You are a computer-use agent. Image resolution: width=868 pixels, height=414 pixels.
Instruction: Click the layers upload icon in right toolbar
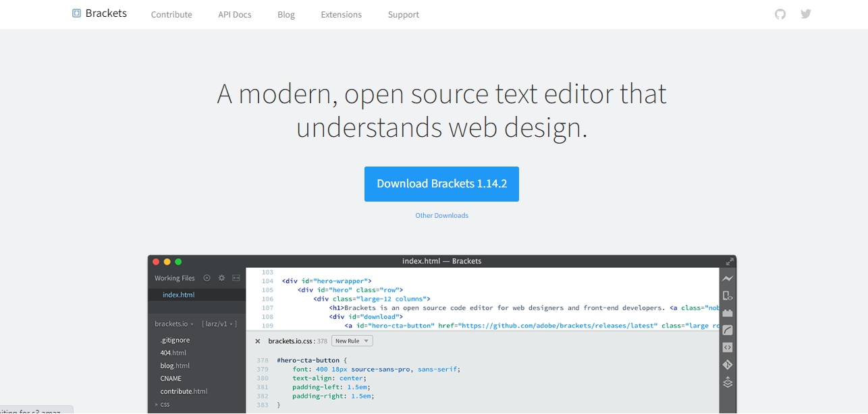[728, 382]
